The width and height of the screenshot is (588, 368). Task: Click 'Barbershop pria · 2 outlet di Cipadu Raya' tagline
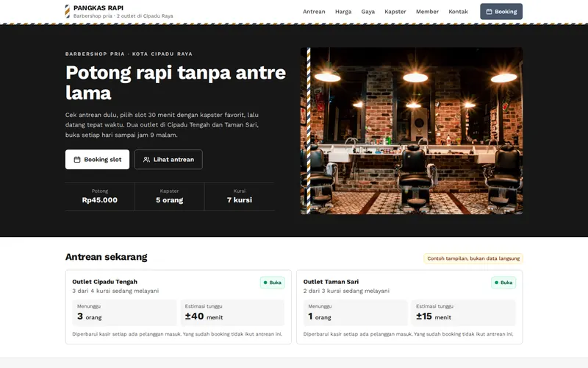tap(123, 15)
